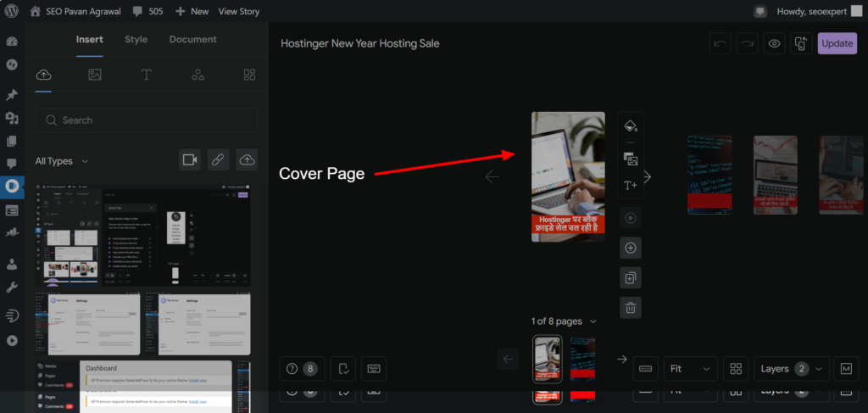Open Posts via the pushpin icon
Screen dimensions: 868x413
pos(12,95)
